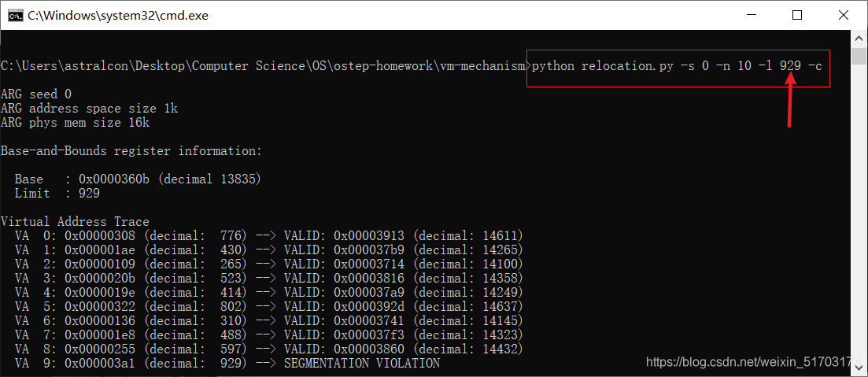Click the 'ARG seed 0' line
Screen dimensions: 868x377
coord(36,94)
